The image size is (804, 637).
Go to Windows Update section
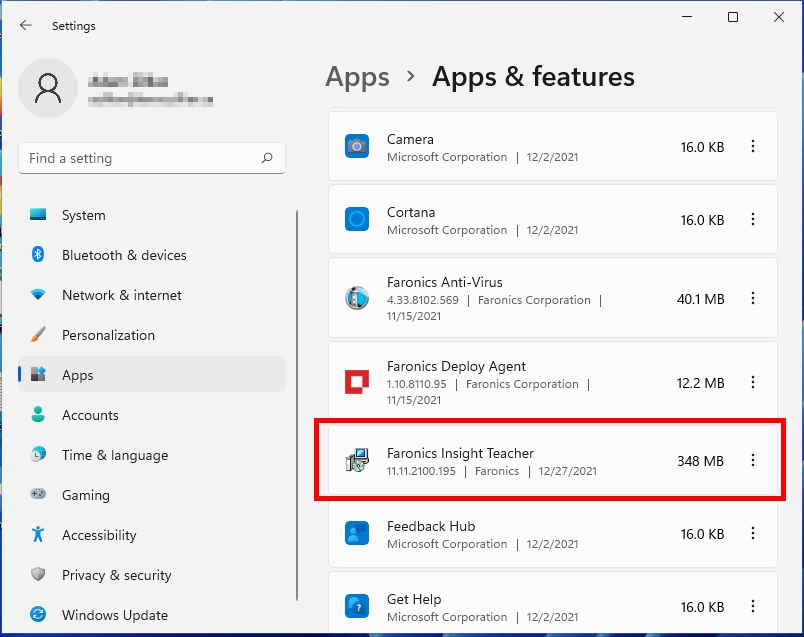click(114, 615)
